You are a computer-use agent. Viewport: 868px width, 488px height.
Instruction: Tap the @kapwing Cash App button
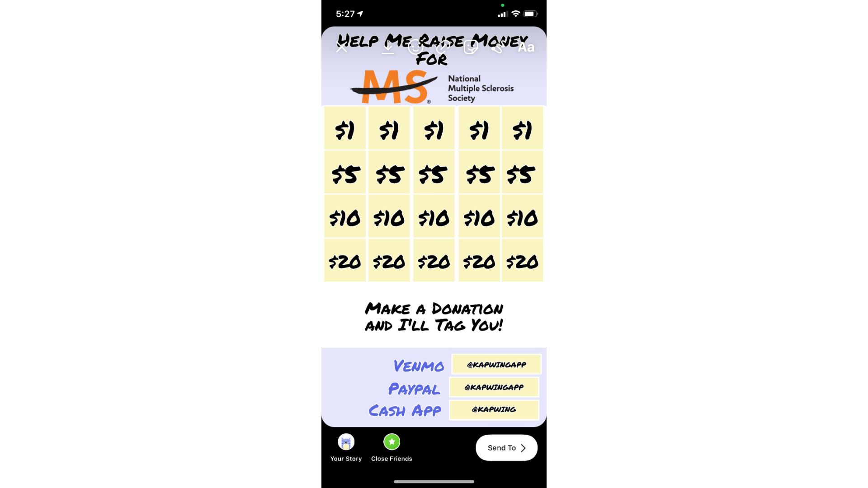tap(494, 409)
